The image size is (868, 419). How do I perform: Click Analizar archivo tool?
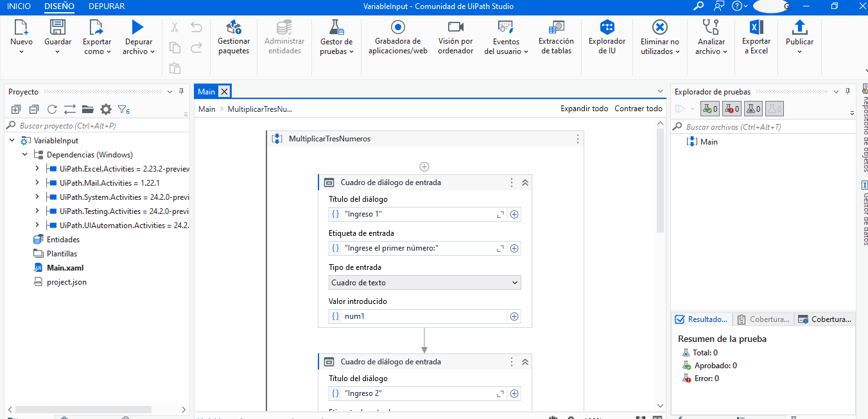pyautogui.click(x=711, y=37)
